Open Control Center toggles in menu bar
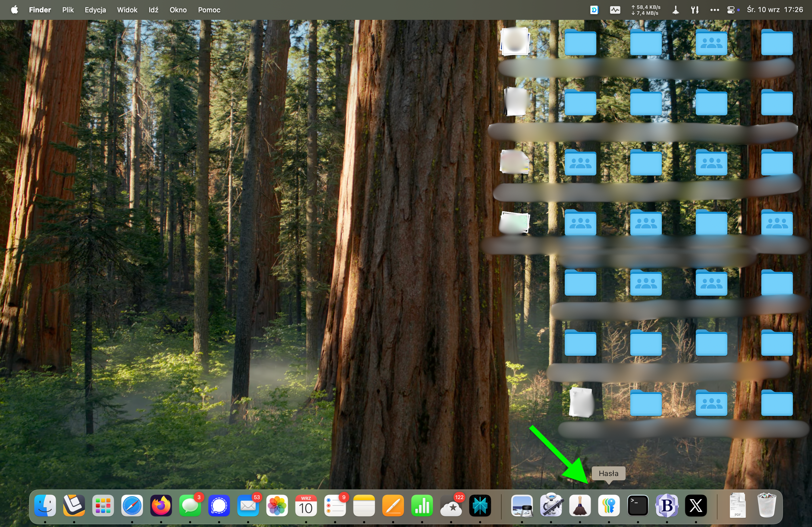Screen dimensions: 812x527 point(730,10)
